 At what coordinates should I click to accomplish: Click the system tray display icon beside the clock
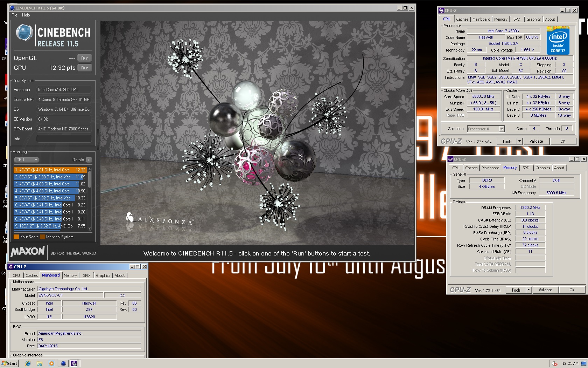tap(584, 363)
